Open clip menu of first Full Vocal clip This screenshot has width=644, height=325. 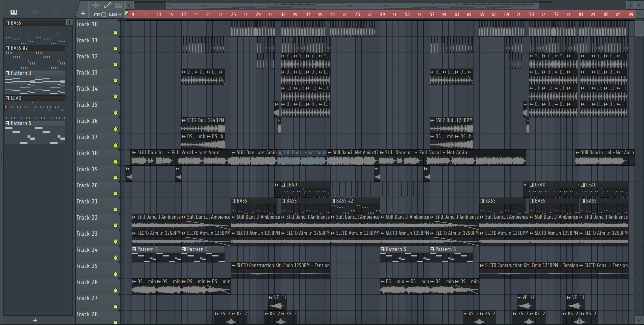(x=134, y=152)
